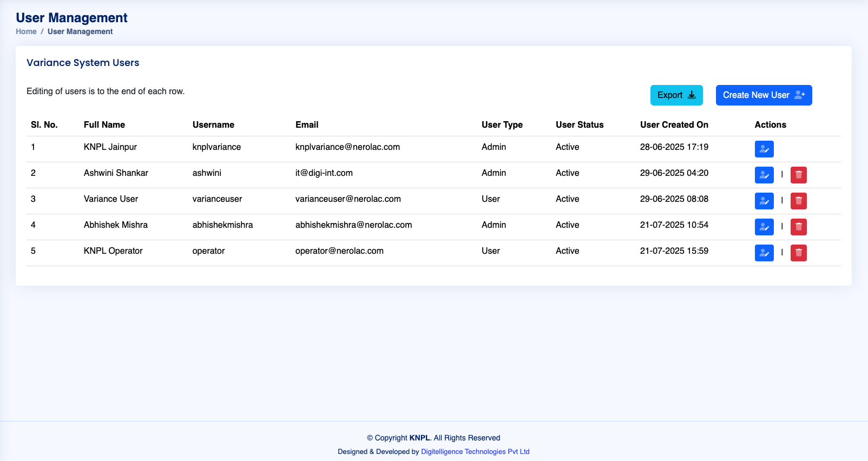Image resolution: width=868 pixels, height=461 pixels.
Task: Click date 21-07-2025 15:59
Action: point(674,251)
